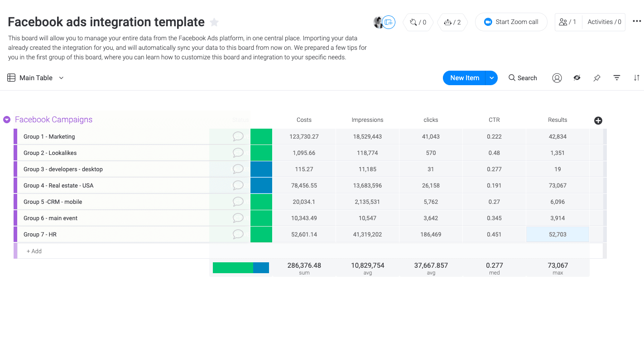
Task: Open Activities log
Action: (x=604, y=22)
